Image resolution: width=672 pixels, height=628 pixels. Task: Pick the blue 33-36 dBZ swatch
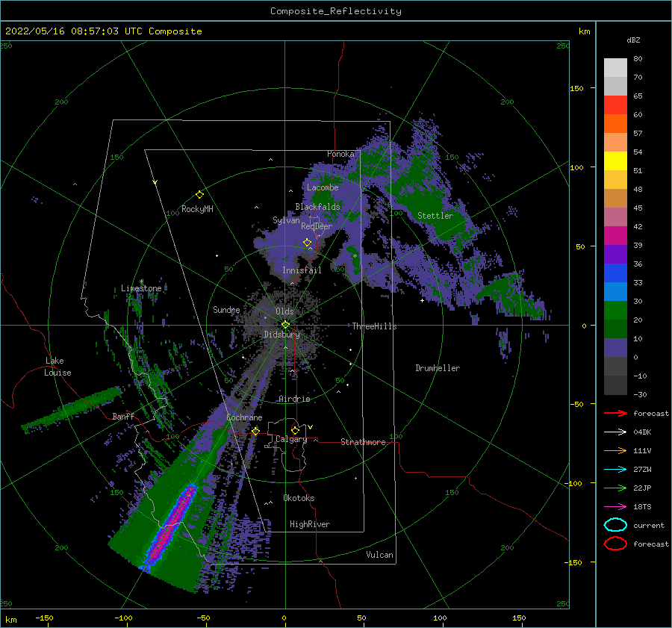tap(615, 273)
